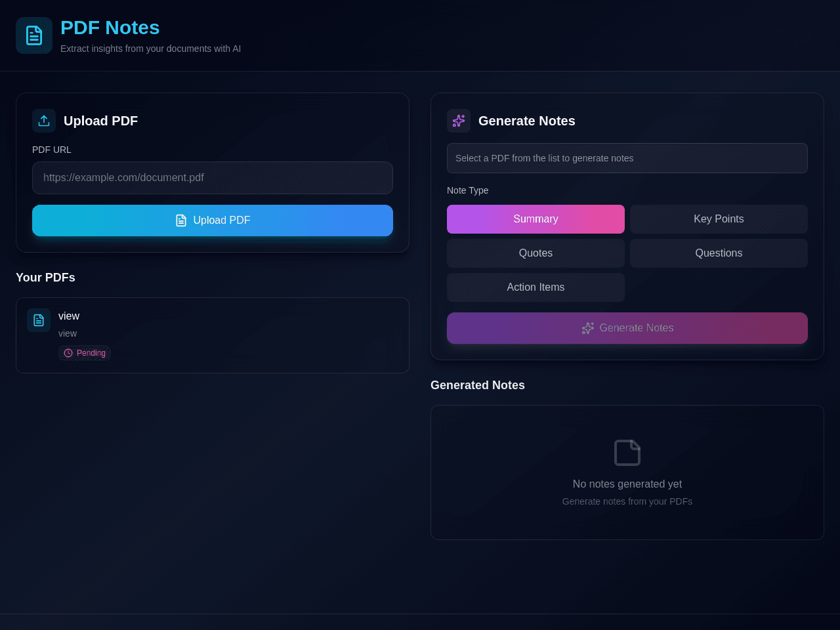The height and width of the screenshot is (630, 840).
Task: Click the PDF Notes title text
Action: tap(110, 28)
